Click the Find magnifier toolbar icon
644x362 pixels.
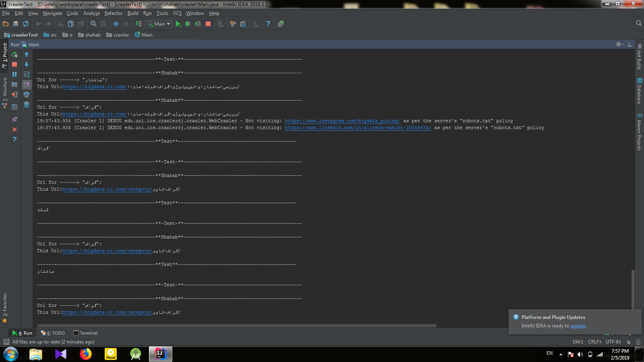[93, 24]
